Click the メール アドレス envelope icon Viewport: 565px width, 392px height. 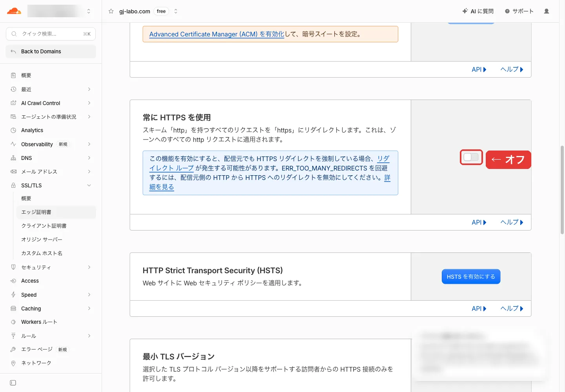pos(13,172)
